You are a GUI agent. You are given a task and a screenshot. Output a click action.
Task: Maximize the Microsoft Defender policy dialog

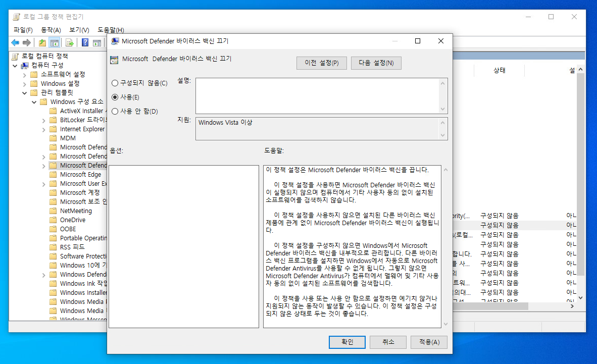(x=418, y=41)
